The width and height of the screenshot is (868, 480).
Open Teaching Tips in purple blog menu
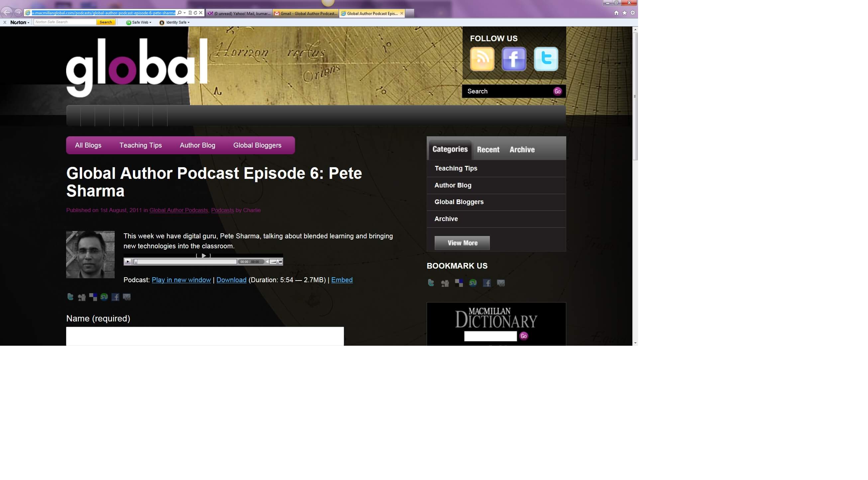point(141,145)
